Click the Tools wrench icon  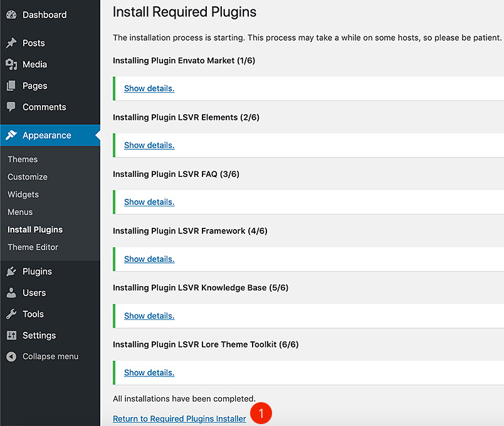[11, 314]
